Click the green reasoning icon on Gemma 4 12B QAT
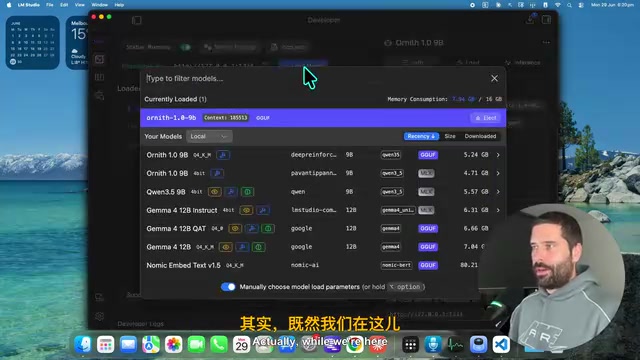 click(268, 229)
